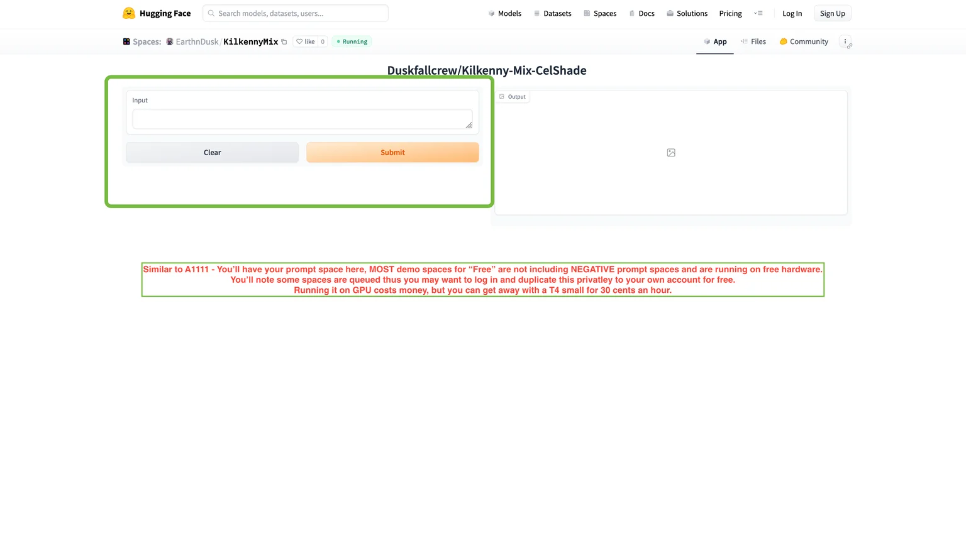Click the image placeholder icon in Output
This screenshot has height=560, width=966.
(x=671, y=153)
